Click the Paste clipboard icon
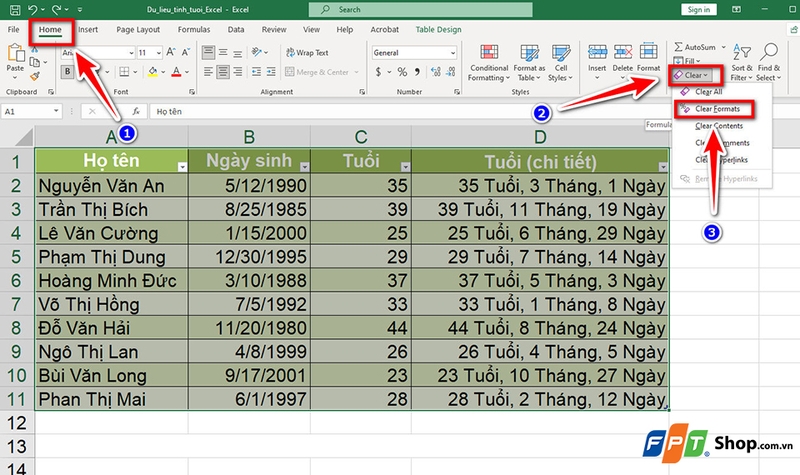800x475 pixels. [15, 53]
